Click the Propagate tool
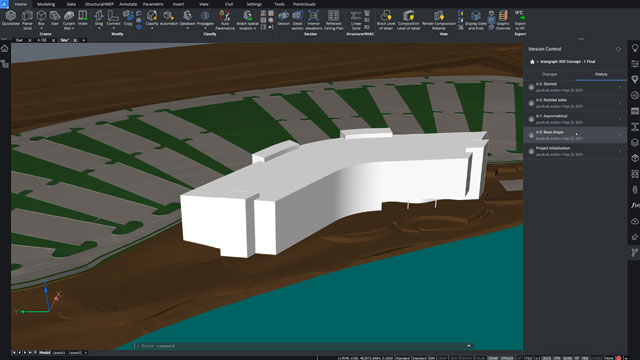This screenshot has height=360, width=640. 205,18
